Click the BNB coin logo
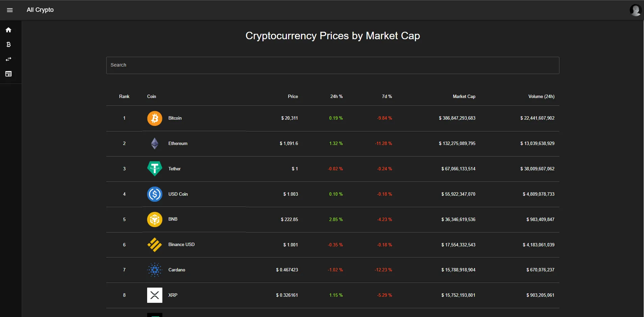 click(155, 219)
